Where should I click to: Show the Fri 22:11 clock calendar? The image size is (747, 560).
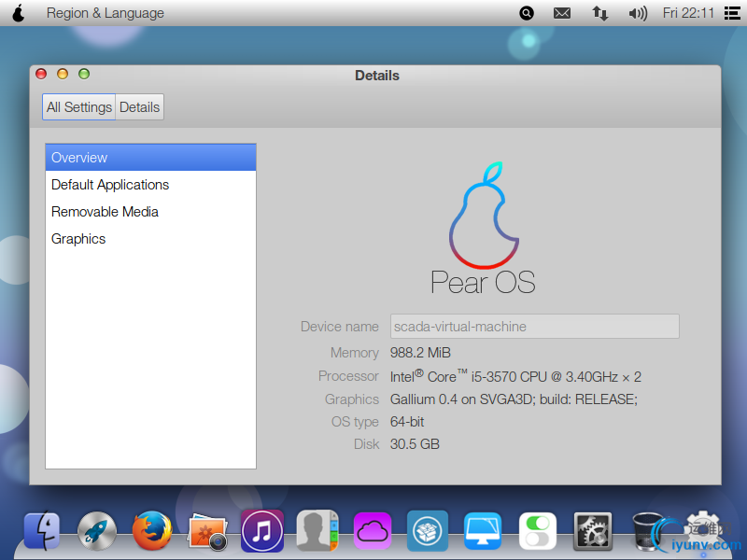click(x=688, y=13)
